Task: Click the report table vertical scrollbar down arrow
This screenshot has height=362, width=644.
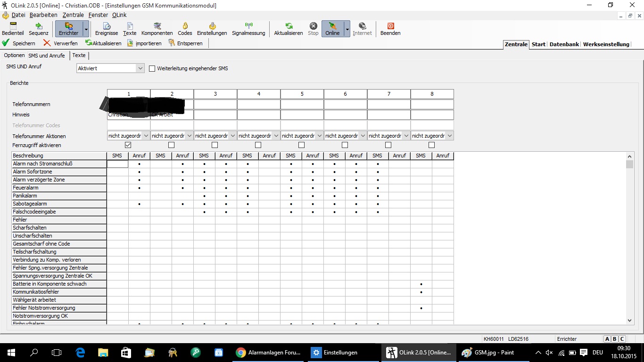Action: pos(629,320)
